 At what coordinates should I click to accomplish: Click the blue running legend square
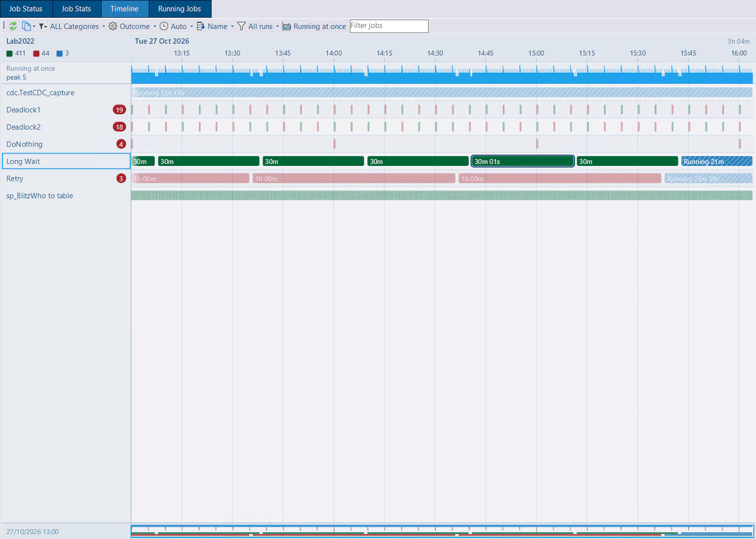(x=59, y=54)
